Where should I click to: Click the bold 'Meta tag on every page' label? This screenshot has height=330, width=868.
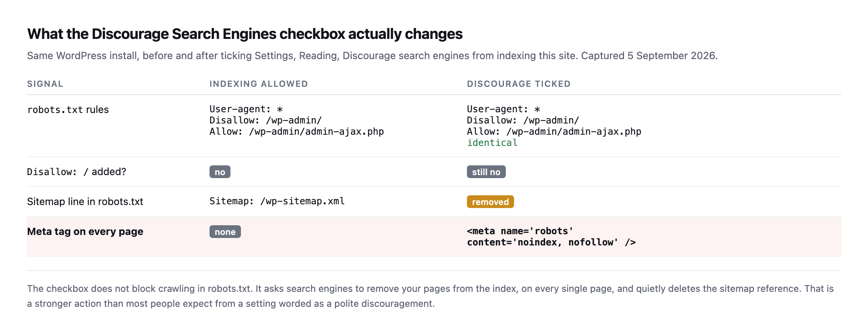[x=85, y=232]
